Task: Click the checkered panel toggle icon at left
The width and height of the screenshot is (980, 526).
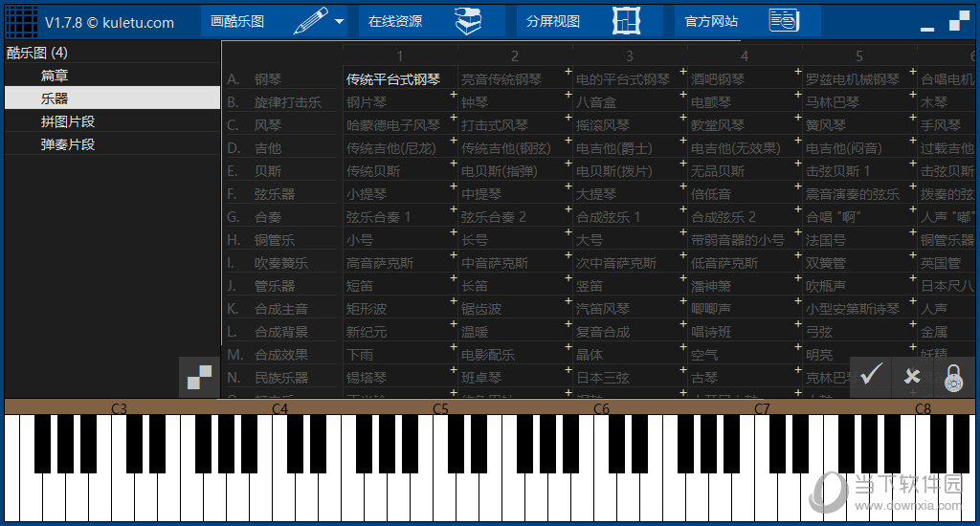Action: [x=199, y=378]
